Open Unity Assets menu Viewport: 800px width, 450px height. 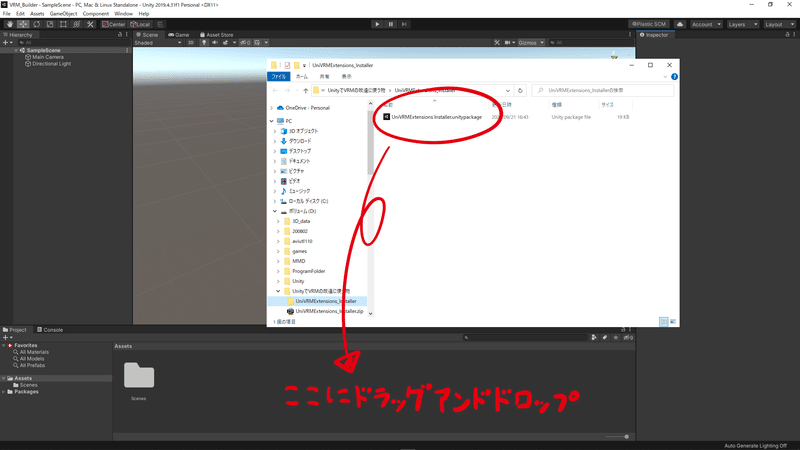[37, 14]
